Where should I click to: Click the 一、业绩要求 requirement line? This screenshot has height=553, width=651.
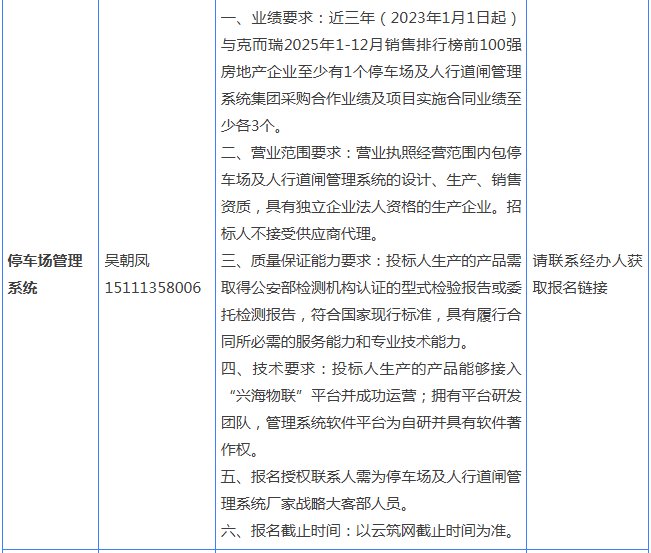tap(370, 18)
